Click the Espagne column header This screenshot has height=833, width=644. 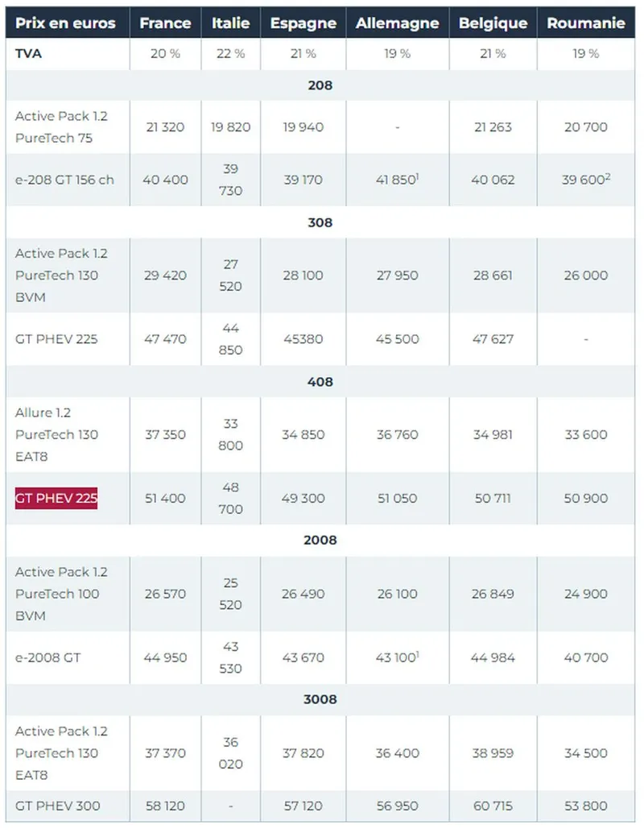click(303, 23)
